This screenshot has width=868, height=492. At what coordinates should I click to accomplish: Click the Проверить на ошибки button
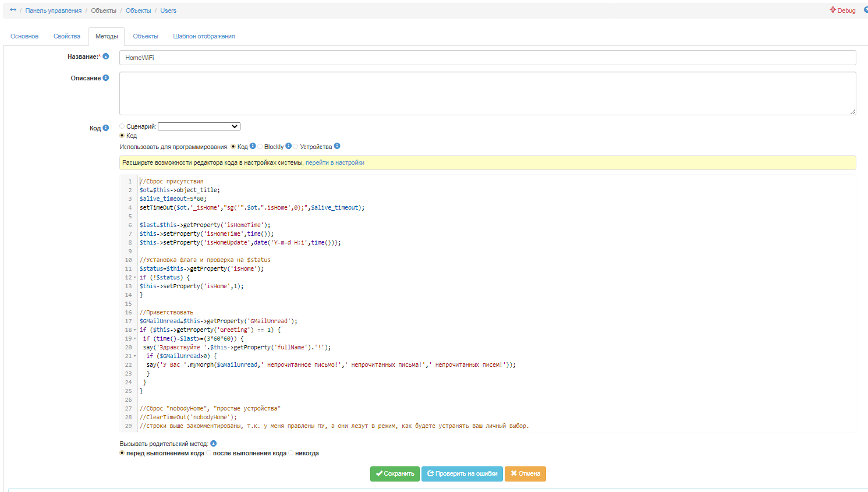click(x=462, y=473)
